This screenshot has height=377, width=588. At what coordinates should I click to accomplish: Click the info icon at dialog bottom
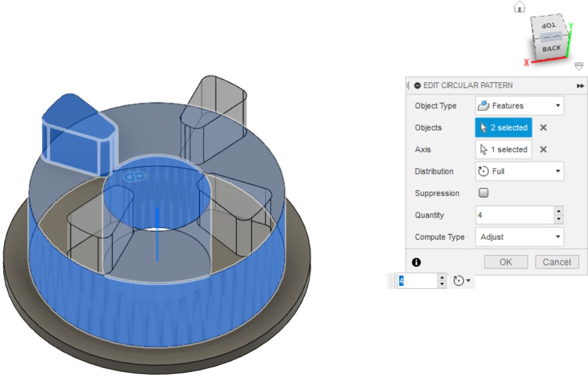tap(416, 263)
